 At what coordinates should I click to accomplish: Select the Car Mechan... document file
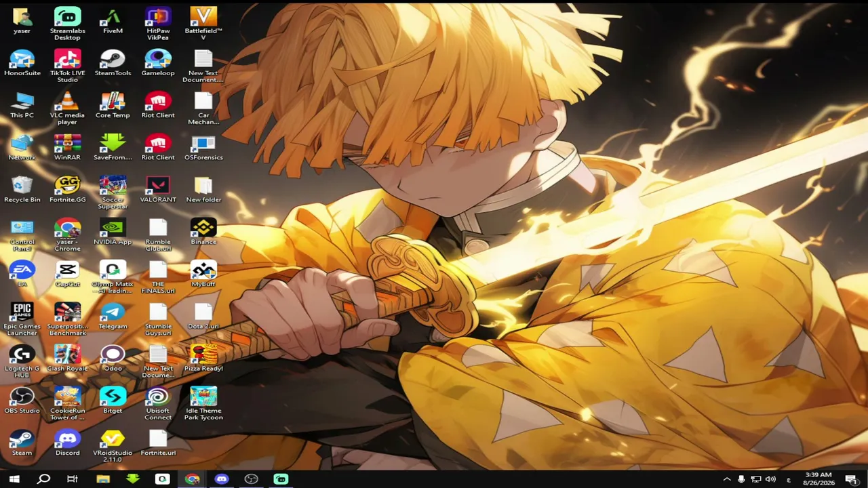tap(203, 108)
